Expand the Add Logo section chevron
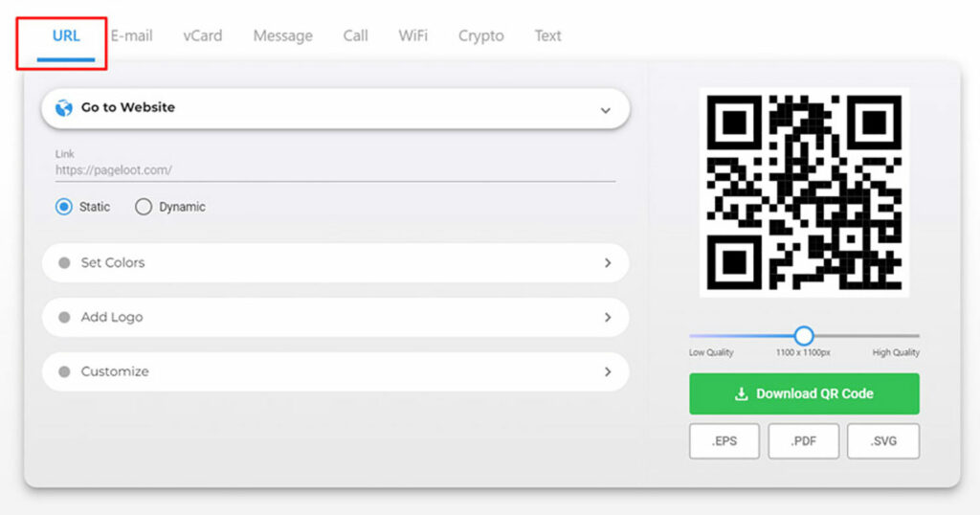This screenshot has height=515, width=980. click(608, 318)
